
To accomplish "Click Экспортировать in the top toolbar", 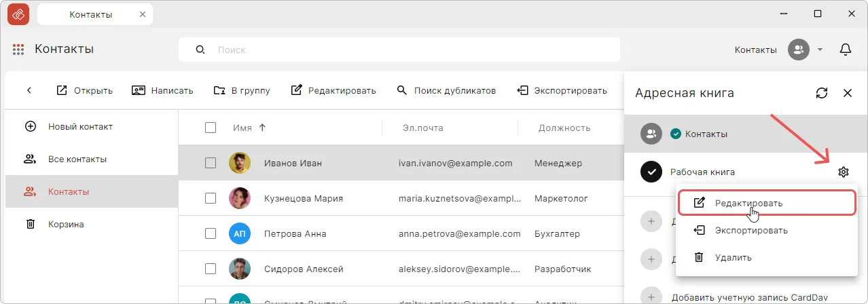I will pos(562,90).
